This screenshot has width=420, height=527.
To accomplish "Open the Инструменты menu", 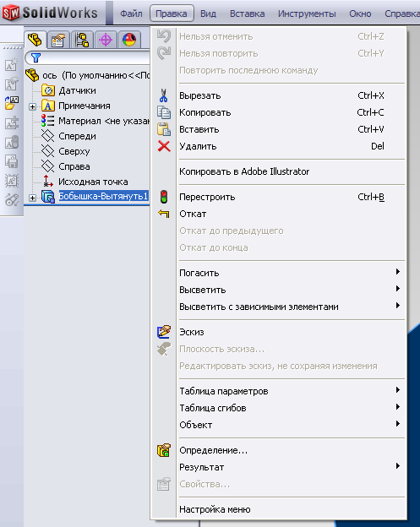I will [x=307, y=14].
